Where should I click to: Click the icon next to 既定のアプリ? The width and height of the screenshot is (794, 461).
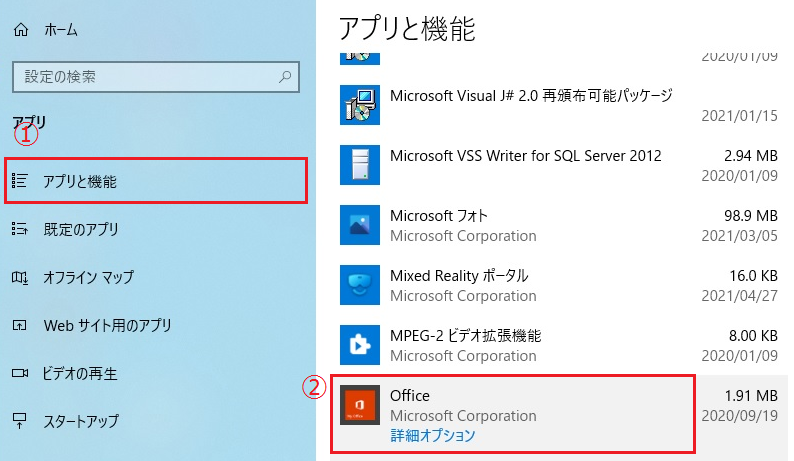[x=20, y=229]
